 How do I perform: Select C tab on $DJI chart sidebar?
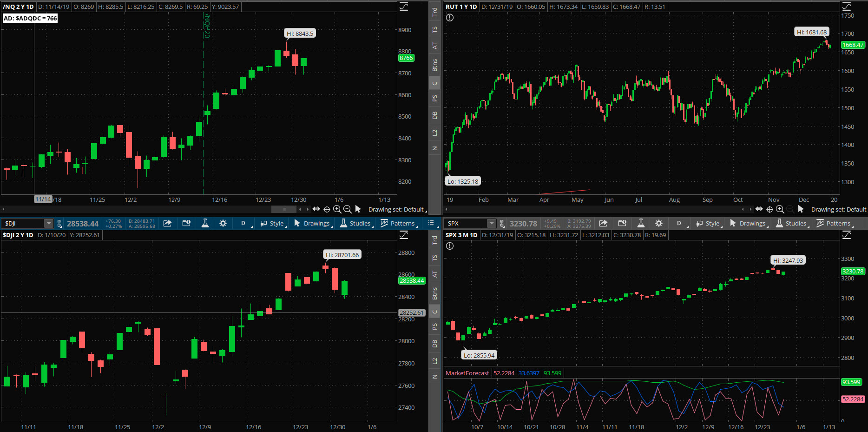434,312
